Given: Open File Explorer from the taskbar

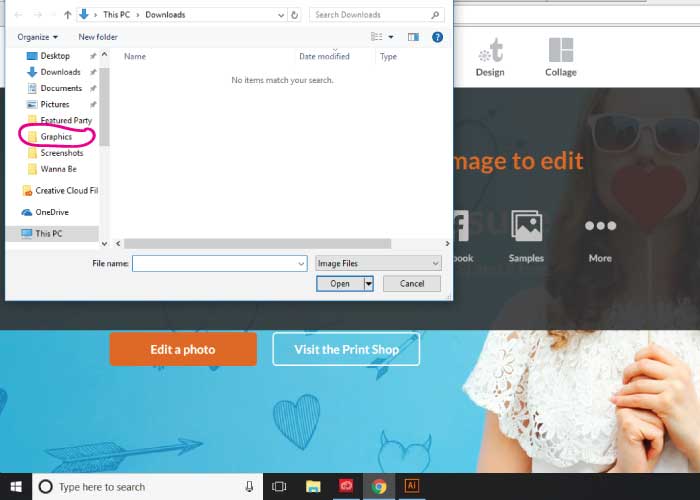Looking at the screenshot, I should [314, 486].
